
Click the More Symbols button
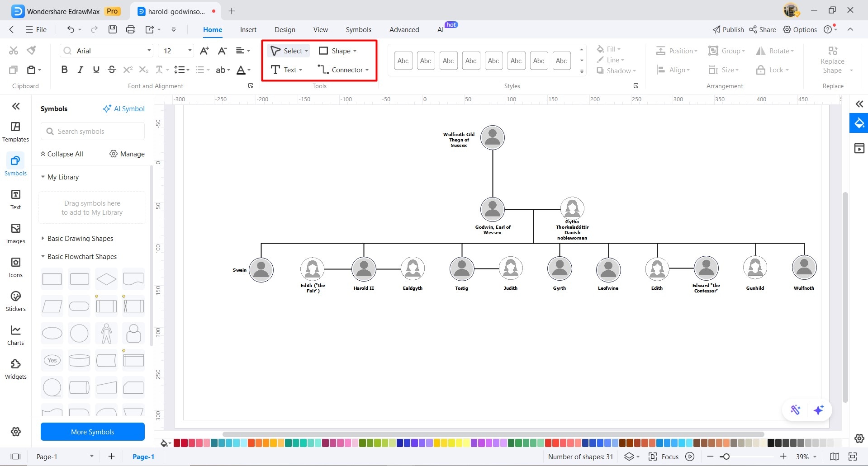point(93,432)
